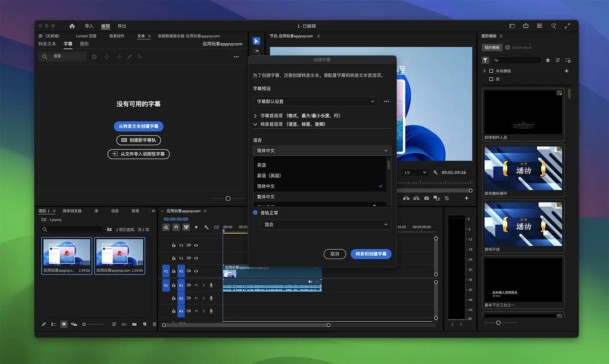Click the captions panel zoom slider handle

228,198
